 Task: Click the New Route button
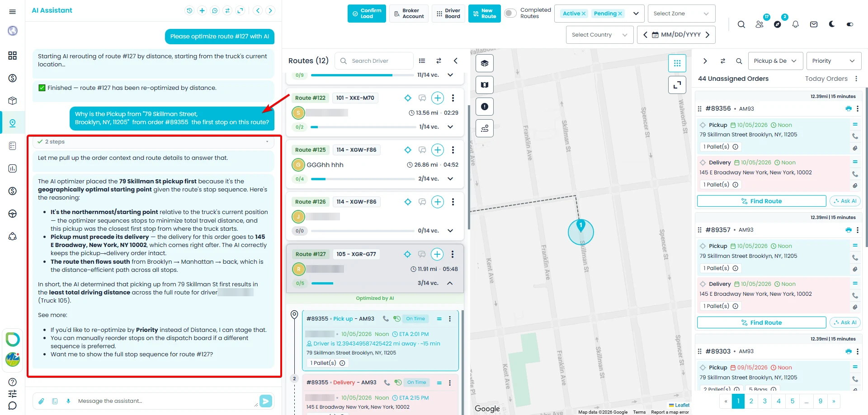[x=484, y=14]
